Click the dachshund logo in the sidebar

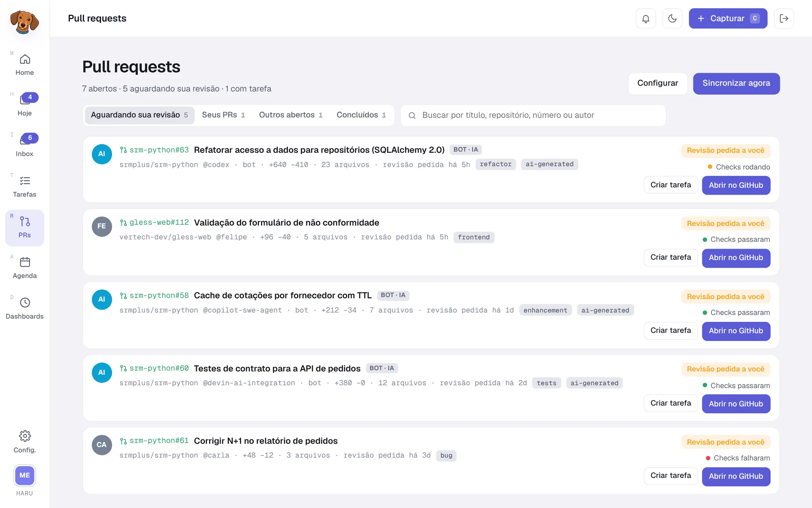pos(24,21)
